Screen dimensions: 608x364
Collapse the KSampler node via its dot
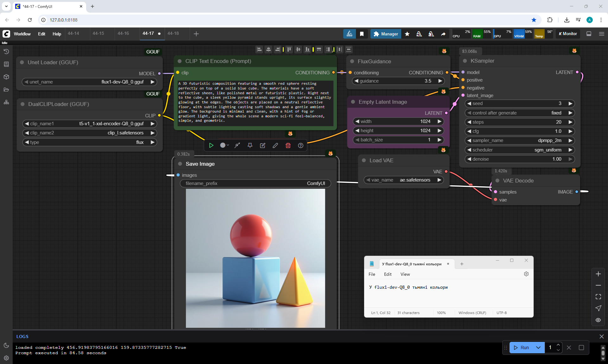pyautogui.click(x=465, y=61)
